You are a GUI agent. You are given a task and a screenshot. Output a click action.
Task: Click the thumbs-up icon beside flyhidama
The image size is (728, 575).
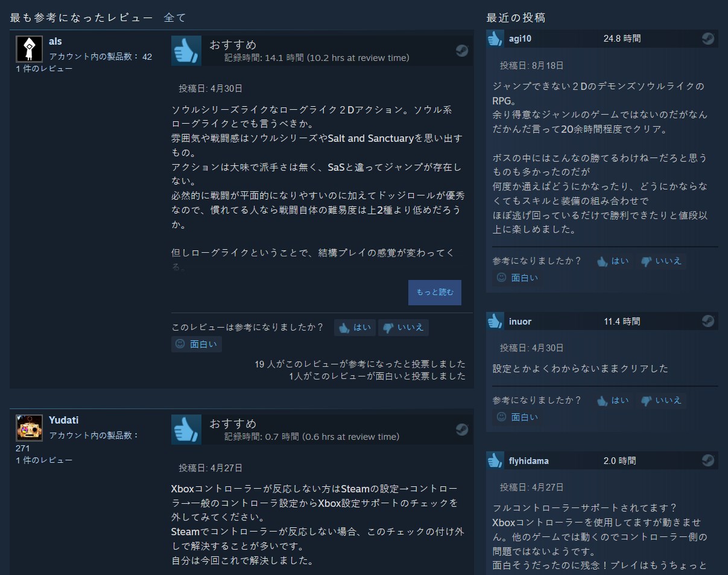(495, 461)
